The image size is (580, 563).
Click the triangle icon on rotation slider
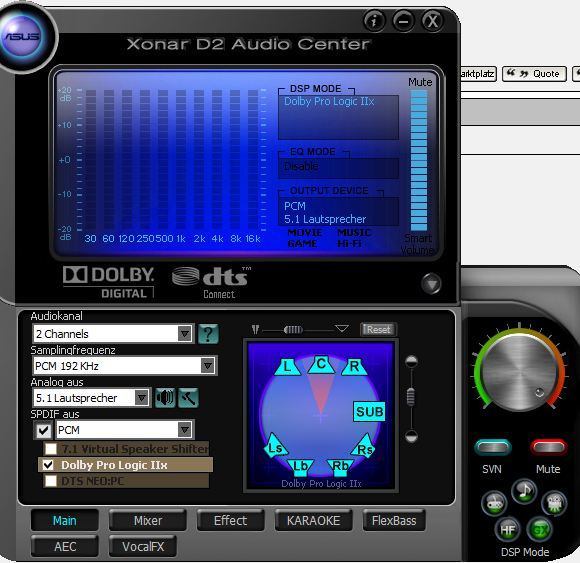[x=341, y=328]
